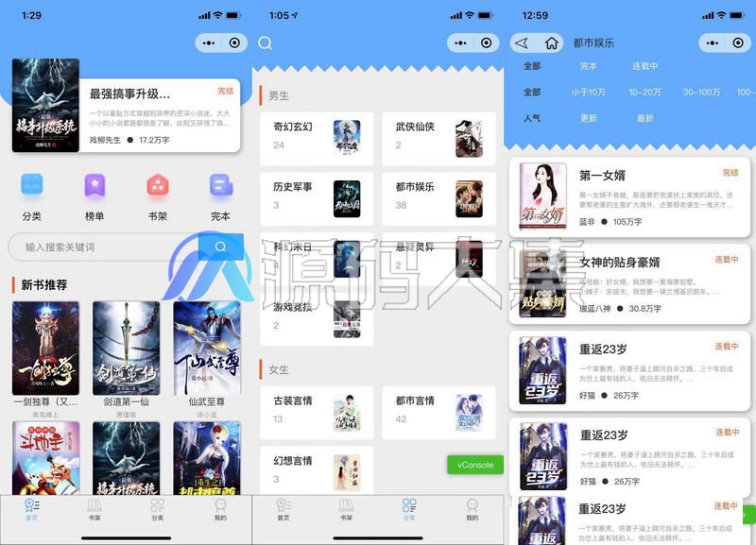756x545 pixels.
Task: Click the 都市娱乐 page title
Action: 593,43
